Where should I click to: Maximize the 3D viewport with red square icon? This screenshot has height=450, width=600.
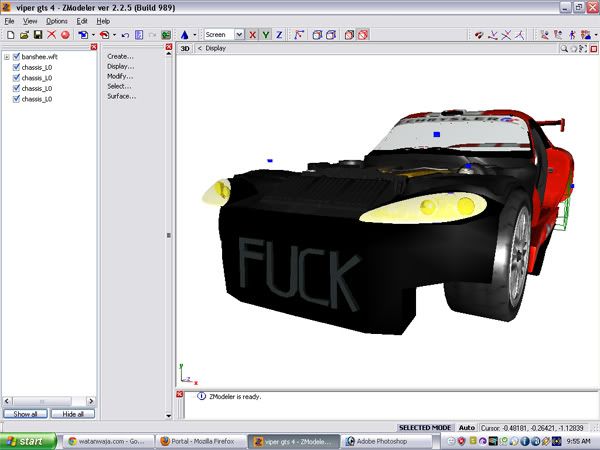(x=593, y=49)
